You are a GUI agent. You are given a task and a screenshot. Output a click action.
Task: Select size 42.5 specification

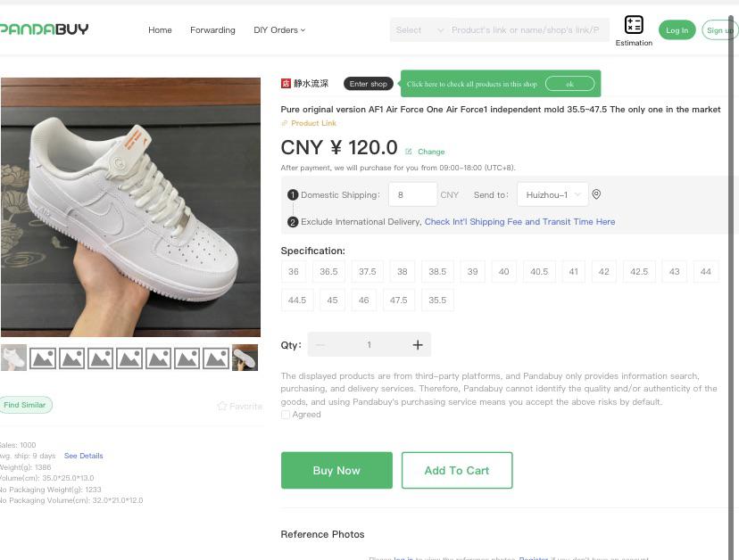click(639, 271)
